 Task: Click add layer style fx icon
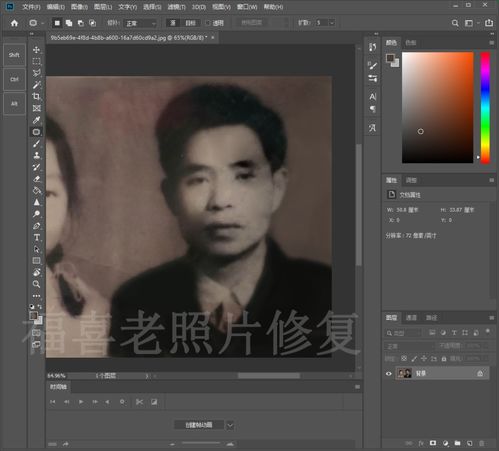421,443
